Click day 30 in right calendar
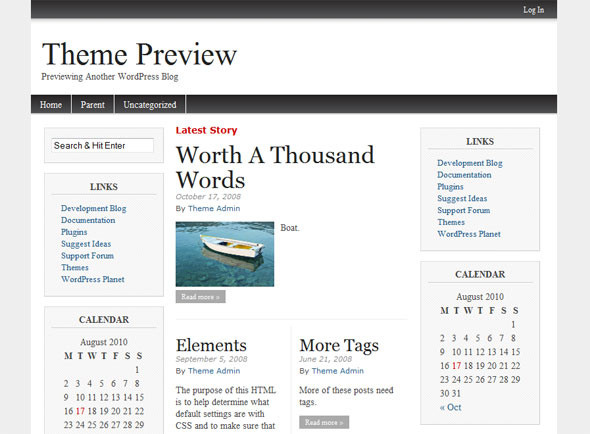590x434 pixels. (444, 394)
